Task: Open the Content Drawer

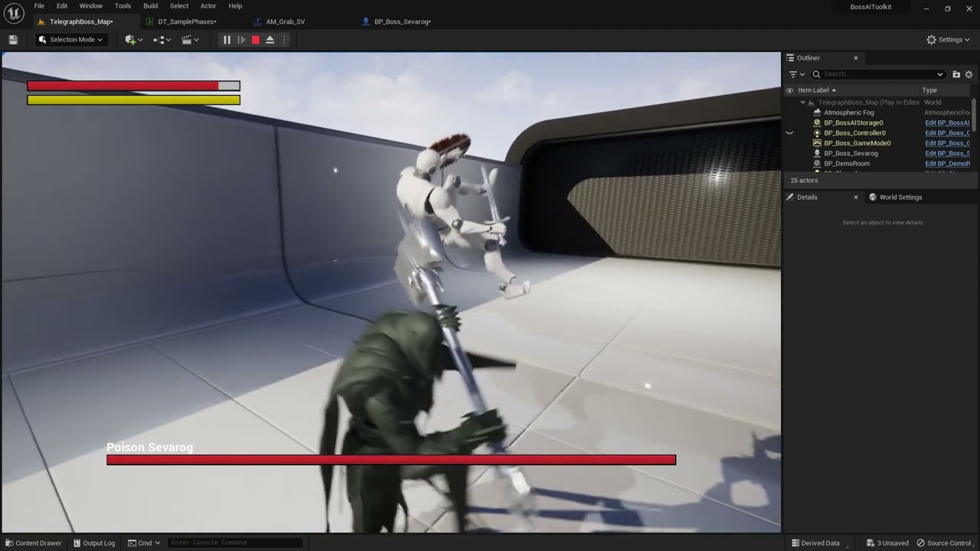Action: 33,543
